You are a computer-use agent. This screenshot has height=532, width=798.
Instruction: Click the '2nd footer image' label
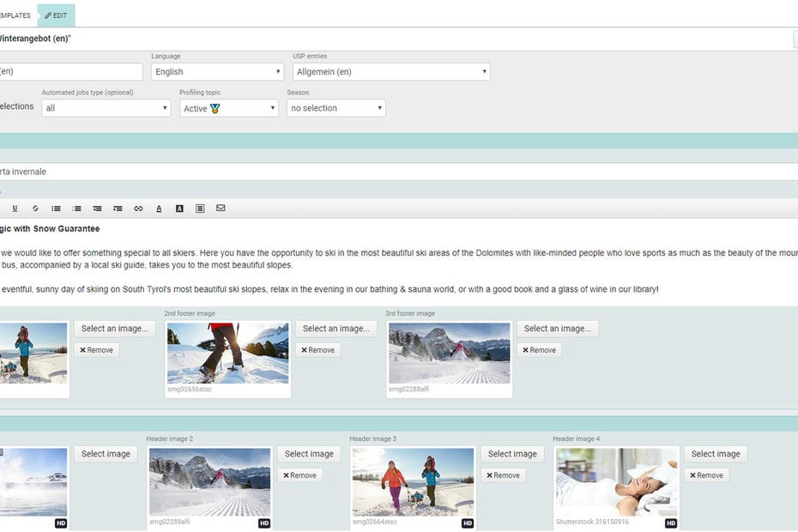click(190, 313)
